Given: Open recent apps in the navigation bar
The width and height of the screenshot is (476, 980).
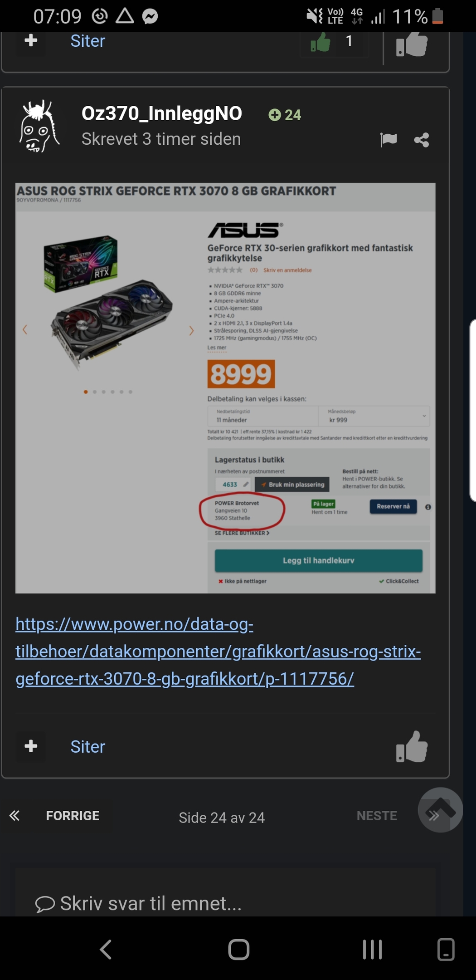Looking at the screenshot, I should tap(372, 949).
